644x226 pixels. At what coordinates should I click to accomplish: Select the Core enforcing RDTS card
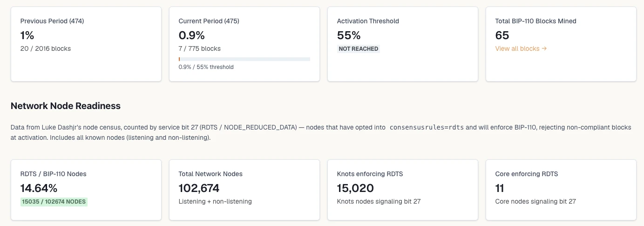pyautogui.click(x=561, y=190)
